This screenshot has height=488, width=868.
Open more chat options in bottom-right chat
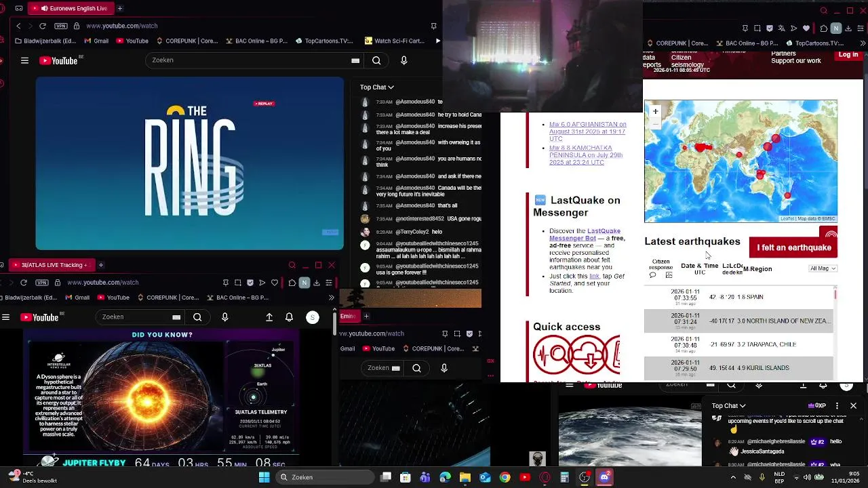(x=837, y=405)
